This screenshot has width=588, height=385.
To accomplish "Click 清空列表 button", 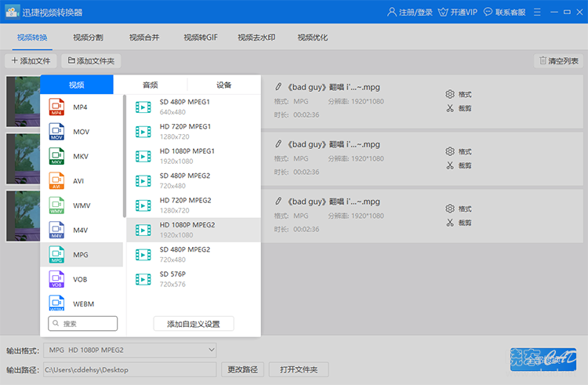I will [x=559, y=60].
